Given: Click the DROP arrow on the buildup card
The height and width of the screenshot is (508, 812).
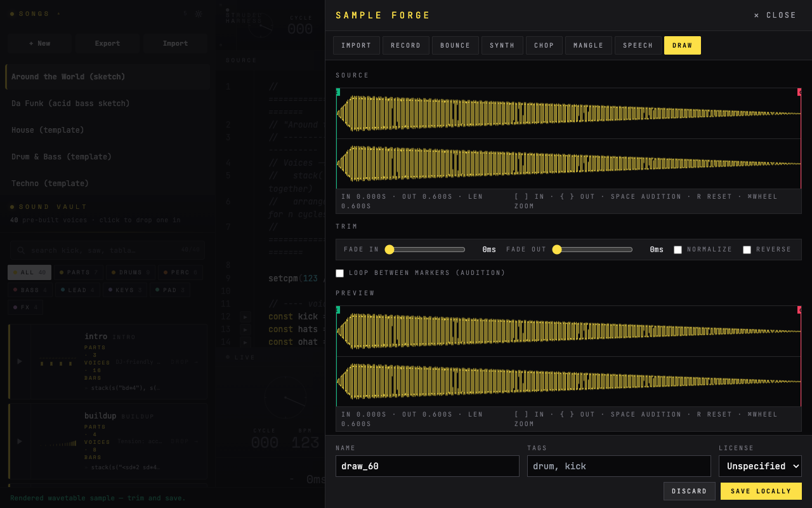Looking at the screenshot, I should tap(184, 441).
